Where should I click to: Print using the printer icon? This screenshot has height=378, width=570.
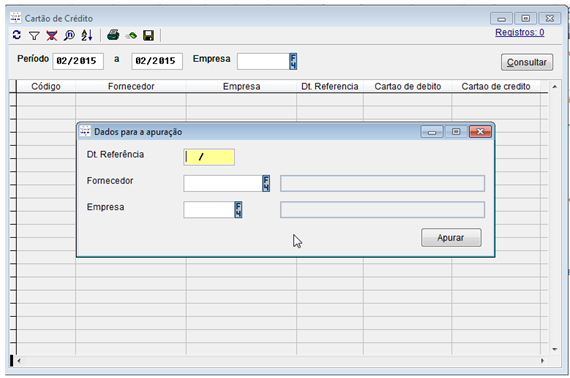click(113, 35)
